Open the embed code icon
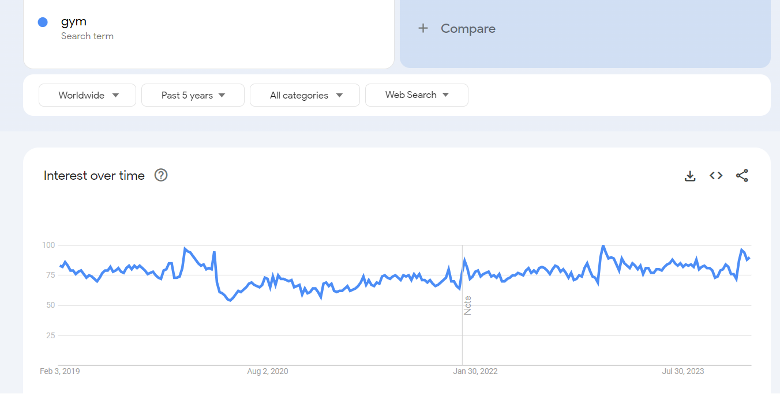Screen dimensions: 780x395 pos(716,176)
